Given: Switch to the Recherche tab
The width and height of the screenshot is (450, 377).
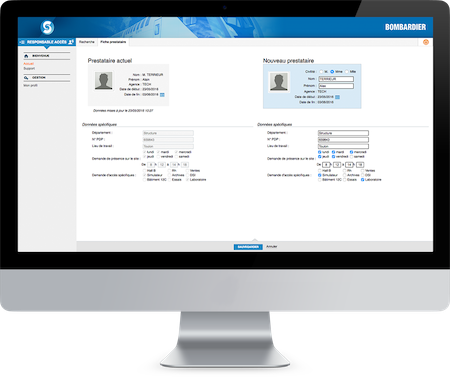Looking at the screenshot, I should coord(87,42).
